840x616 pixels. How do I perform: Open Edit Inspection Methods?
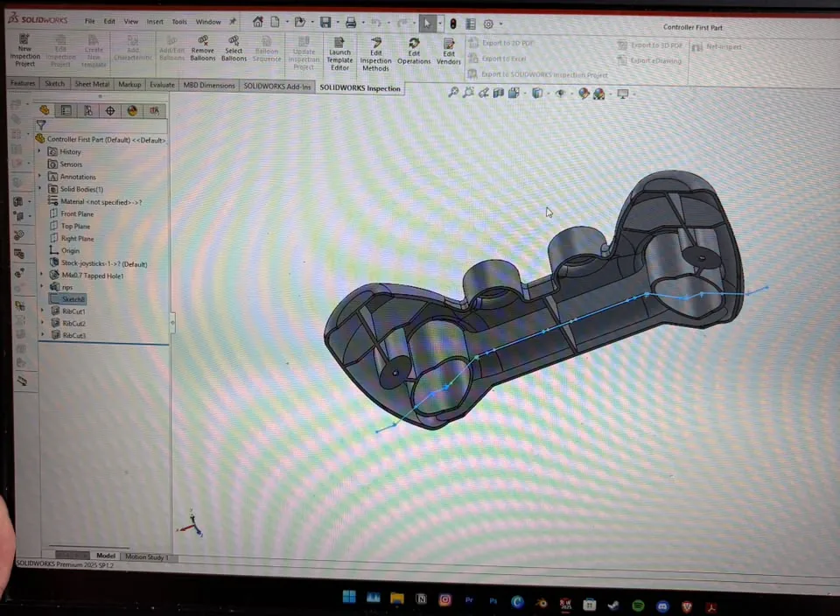click(x=375, y=54)
